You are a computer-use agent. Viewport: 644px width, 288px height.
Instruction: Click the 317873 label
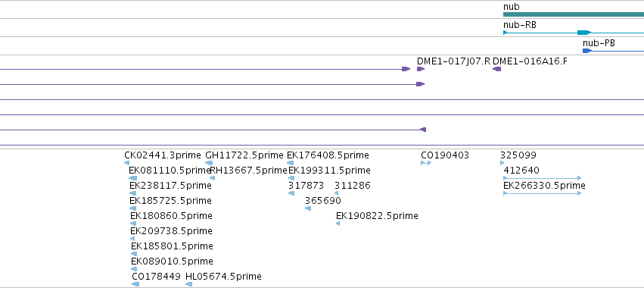click(x=306, y=186)
